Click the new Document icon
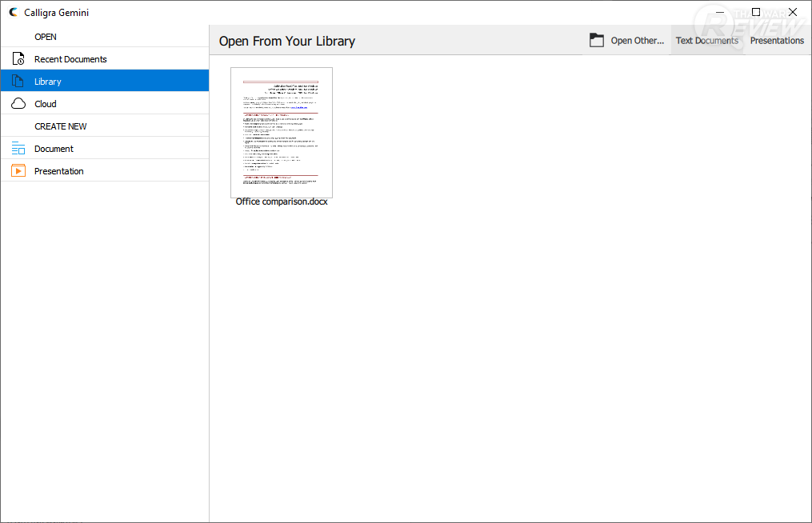812x523 pixels. (18, 149)
